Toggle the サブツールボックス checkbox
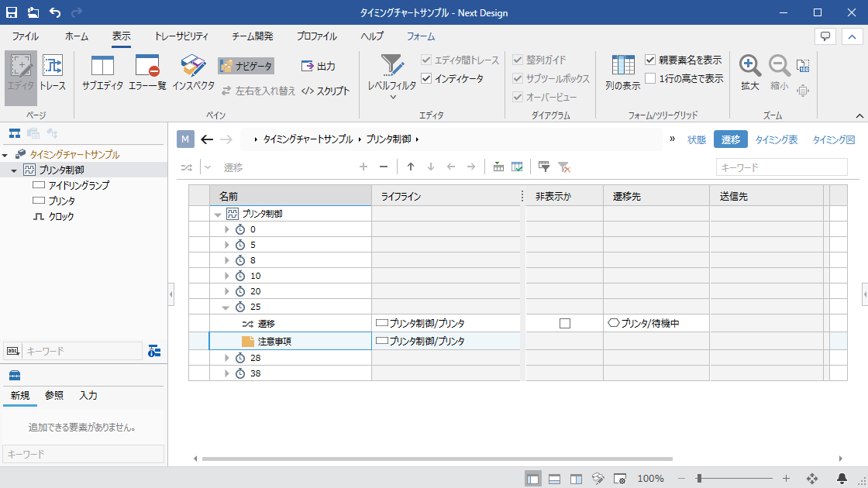 518,78
